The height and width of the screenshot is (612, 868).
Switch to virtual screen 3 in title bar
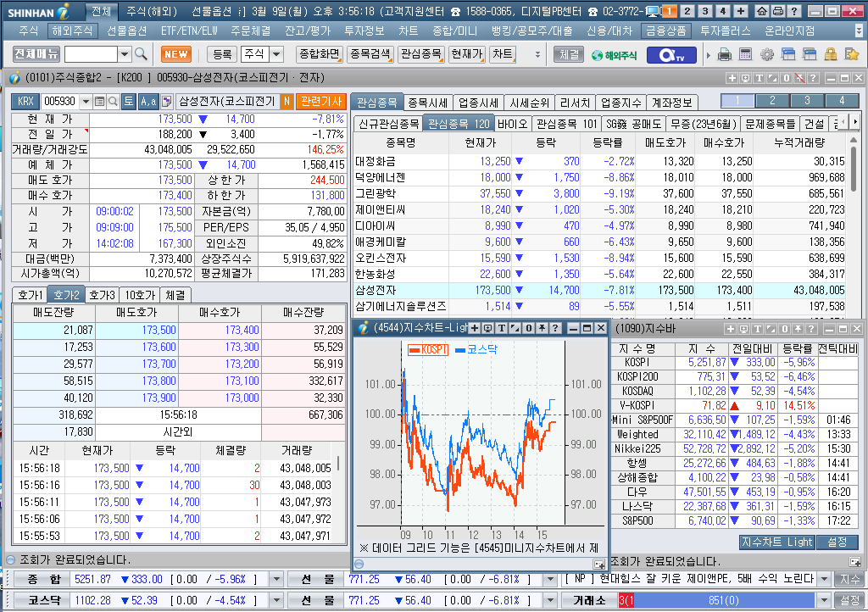pyautogui.click(x=704, y=10)
